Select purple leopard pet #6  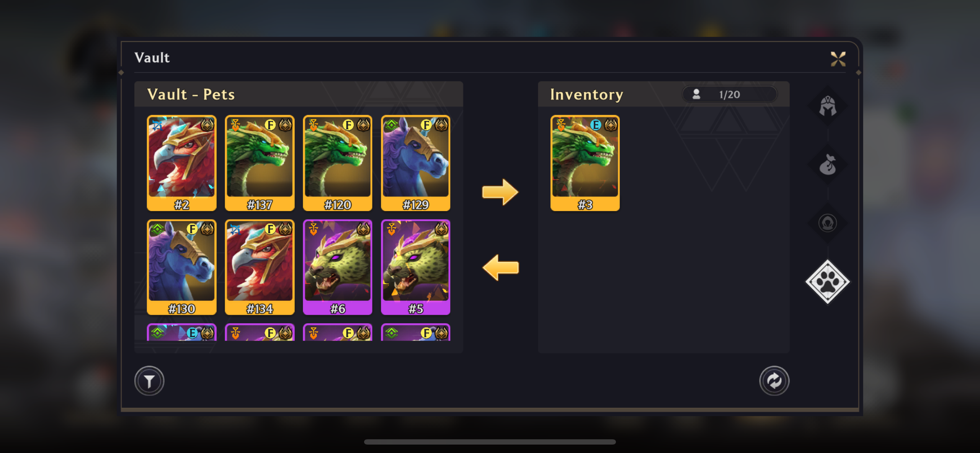pyautogui.click(x=338, y=267)
